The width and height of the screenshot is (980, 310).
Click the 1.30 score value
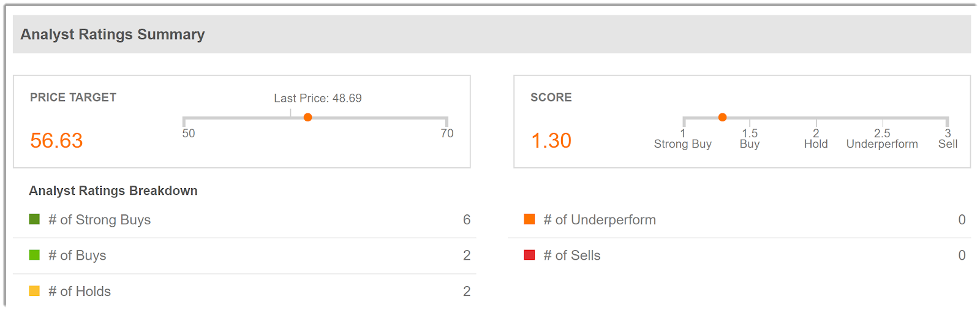pos(551,141)
